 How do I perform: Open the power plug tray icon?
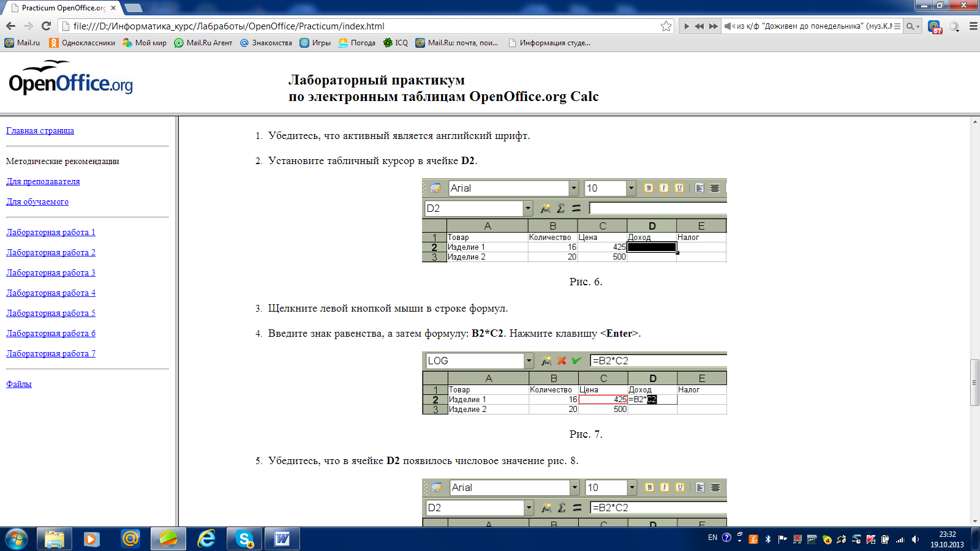tap(886, 539)
